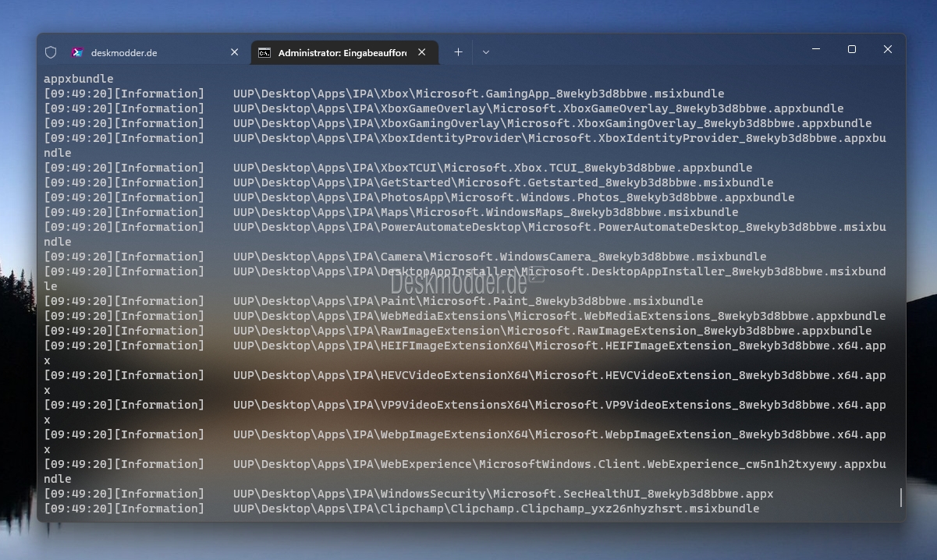Image resolution: width=937 pixels, height=560 pixels.
Task: Click the Microsoft.Getstarted msixbundle line
Action: click(409, 183)
